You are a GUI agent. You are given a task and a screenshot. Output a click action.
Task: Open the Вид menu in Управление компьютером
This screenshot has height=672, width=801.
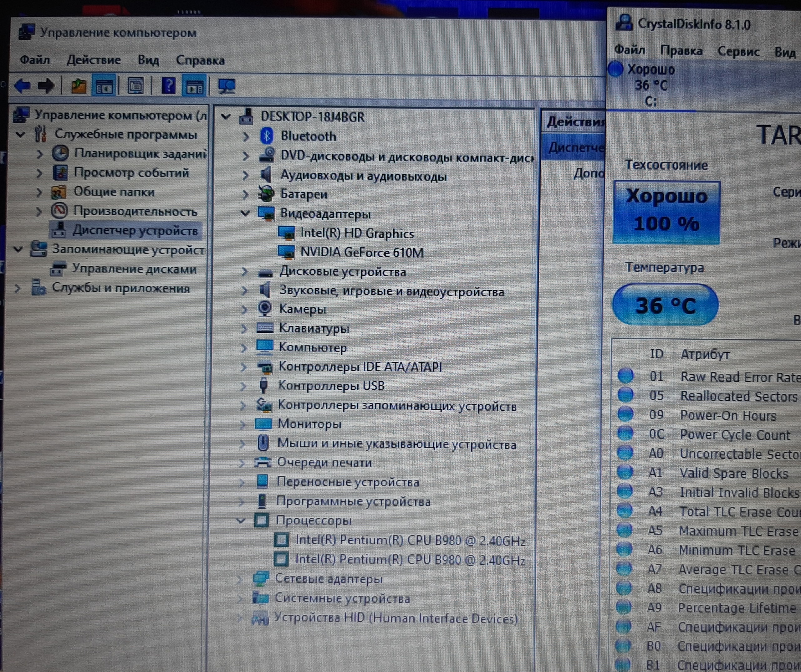click(148, 60)
